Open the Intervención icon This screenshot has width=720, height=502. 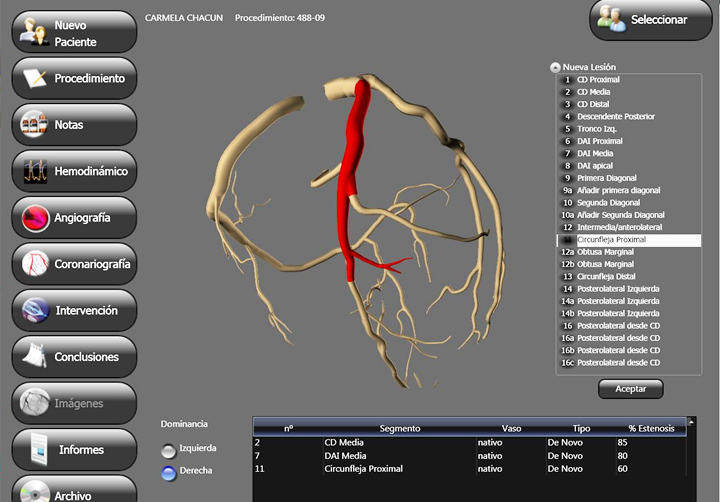pos(35,310)
